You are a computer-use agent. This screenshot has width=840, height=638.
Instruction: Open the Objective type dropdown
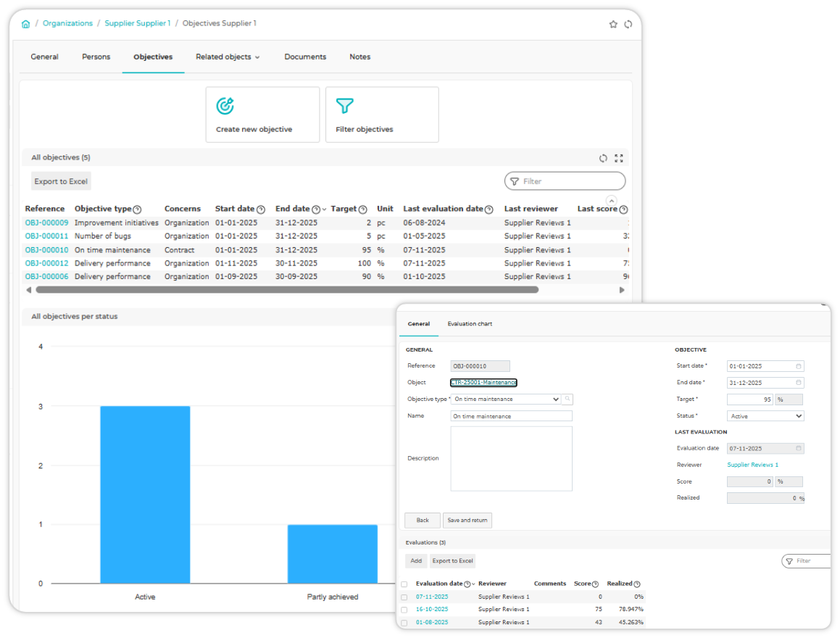[x=506, y=399]
